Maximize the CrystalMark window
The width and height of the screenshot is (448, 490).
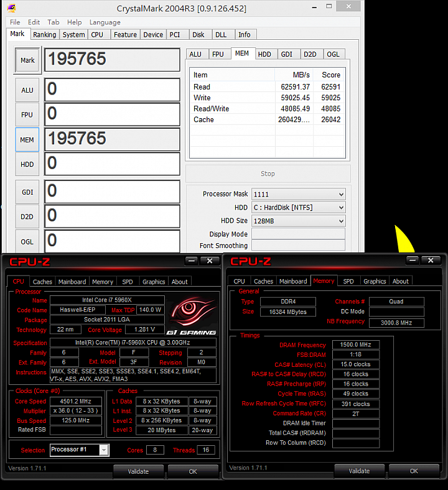(329, 7)
